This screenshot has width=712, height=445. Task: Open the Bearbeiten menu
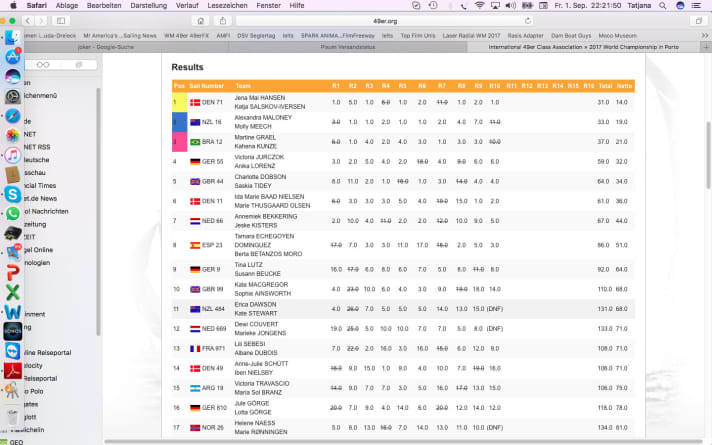coord(104,5)
